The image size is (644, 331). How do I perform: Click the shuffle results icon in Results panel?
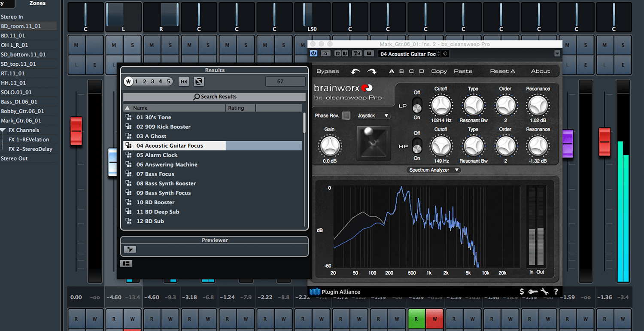[x=198, y=82]
